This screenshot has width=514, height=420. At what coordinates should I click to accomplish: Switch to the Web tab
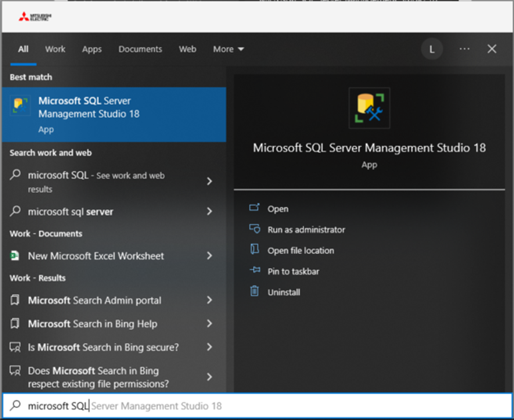187,49
